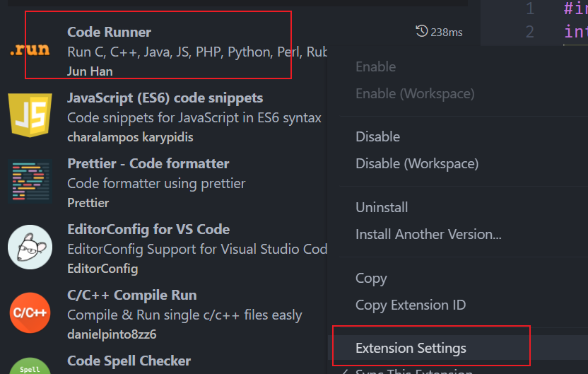
Task: Click the JavaScript ES6 snippets JS icon
Action: point(30,114)
